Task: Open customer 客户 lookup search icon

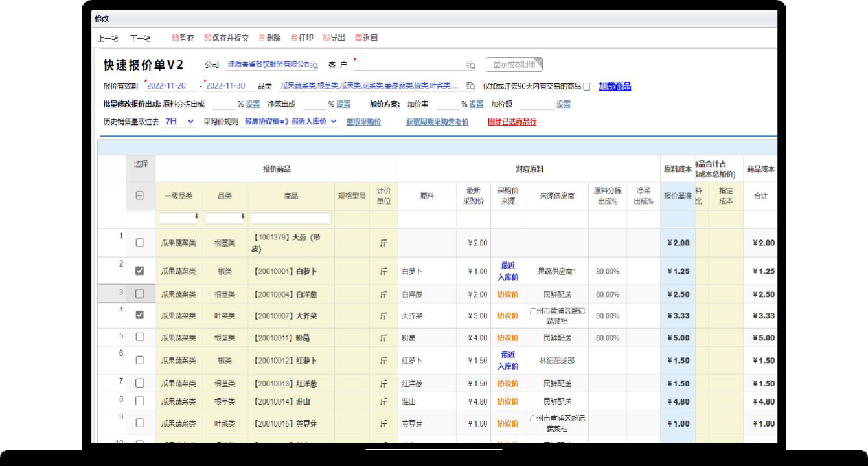Action: coord(471,65)
